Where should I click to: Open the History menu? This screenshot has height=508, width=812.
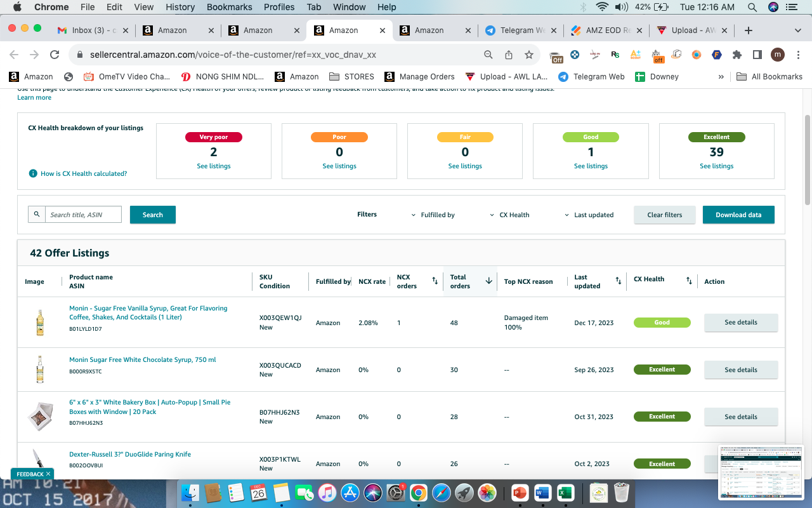[180, 7]
